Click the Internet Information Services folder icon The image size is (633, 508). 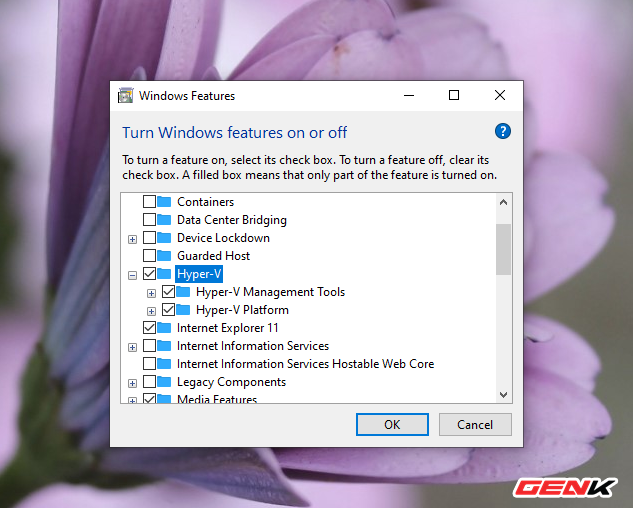point(164,345)
